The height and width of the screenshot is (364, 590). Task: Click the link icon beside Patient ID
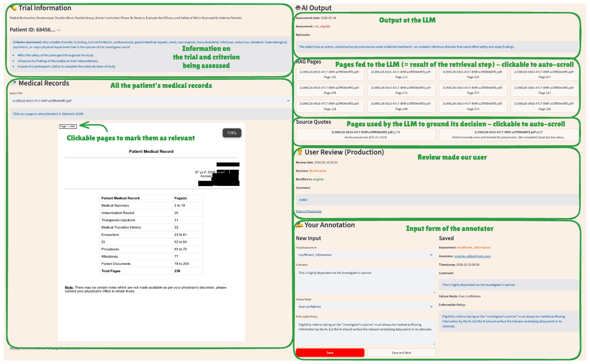coord(58,30)
